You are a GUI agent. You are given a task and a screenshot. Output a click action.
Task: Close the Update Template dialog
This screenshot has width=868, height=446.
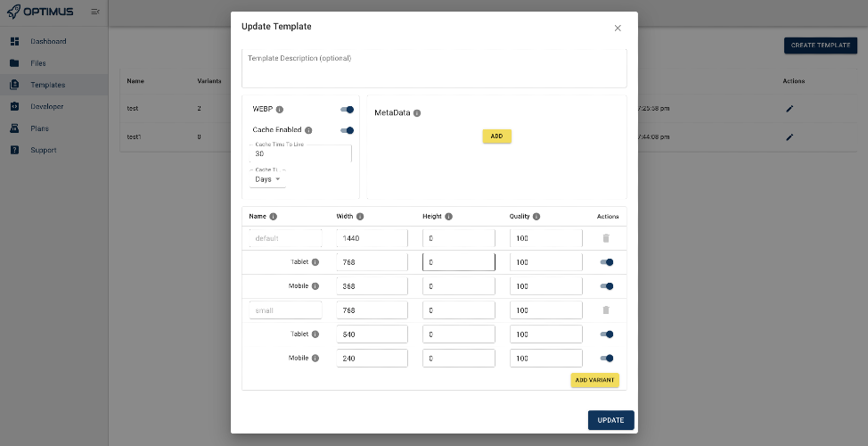[x=618, y=29]
